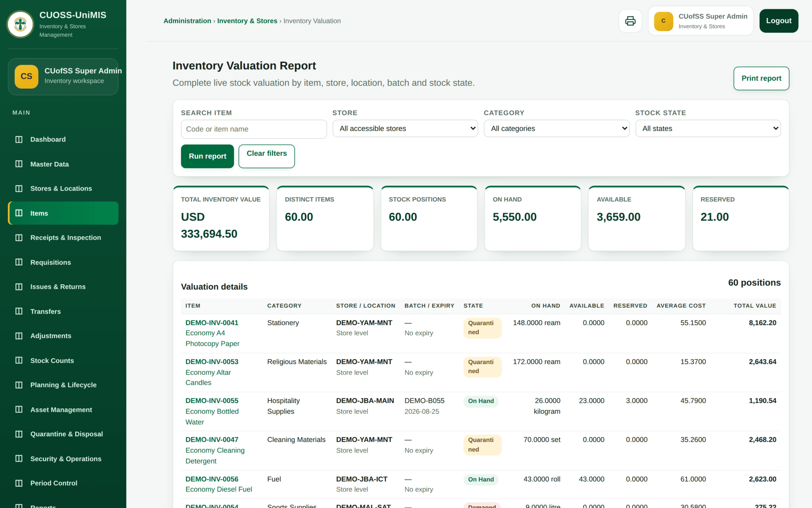The height and width of the screenshot is (508, 812).
Task: Click the Total Value column header
Action: click(x=755, y=306)
